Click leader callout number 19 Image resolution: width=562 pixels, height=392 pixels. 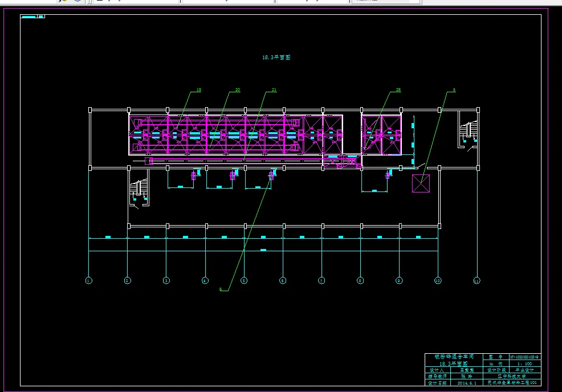click(x=199, y=90)
